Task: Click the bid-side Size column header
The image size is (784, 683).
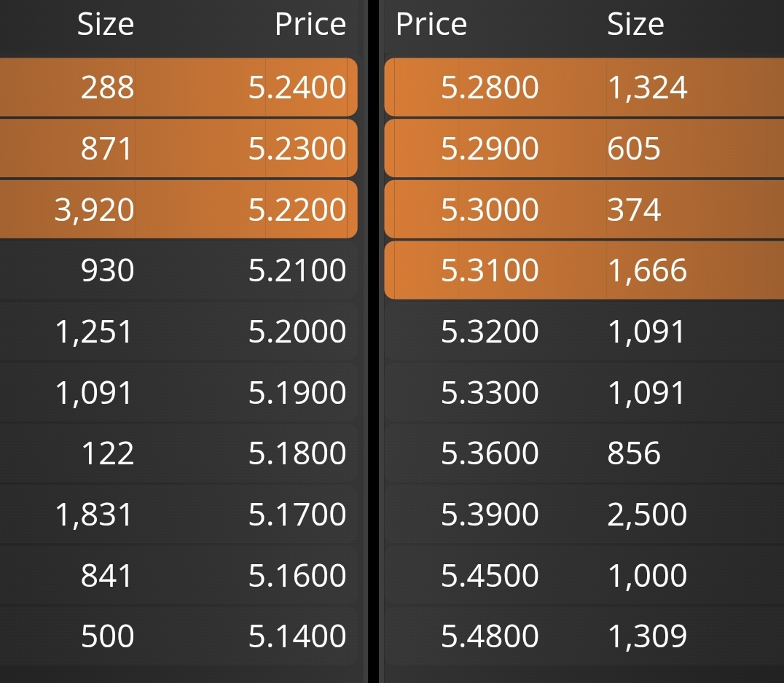Action: point(106,24)
